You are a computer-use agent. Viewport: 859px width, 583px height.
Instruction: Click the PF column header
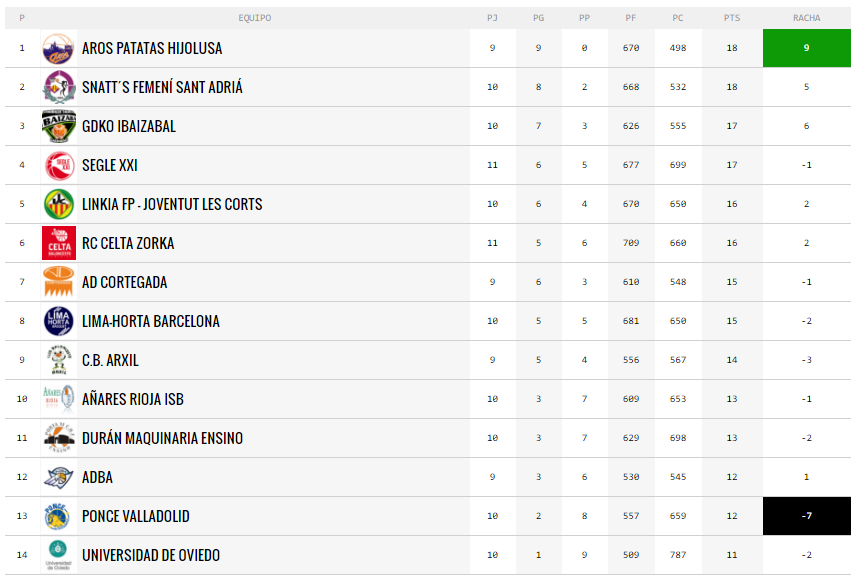point(631,18)
